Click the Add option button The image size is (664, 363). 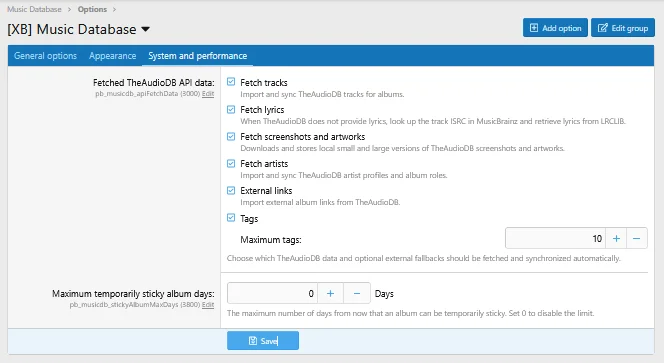(x=555, y=28)
